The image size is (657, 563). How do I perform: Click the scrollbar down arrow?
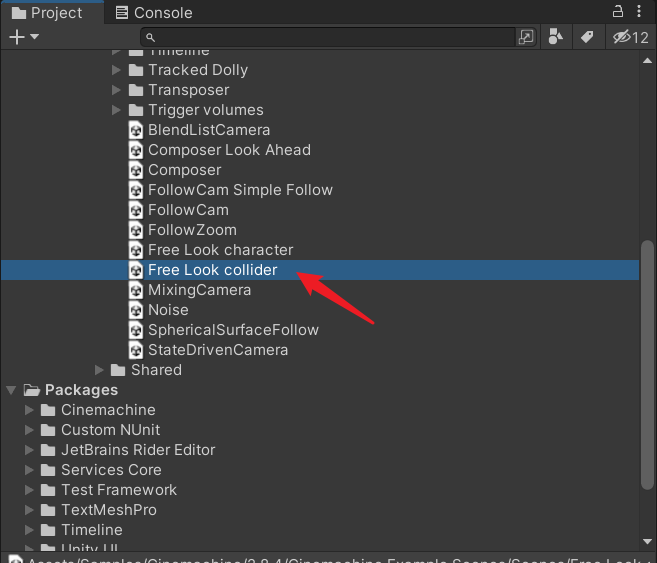[x=647, y=542]
